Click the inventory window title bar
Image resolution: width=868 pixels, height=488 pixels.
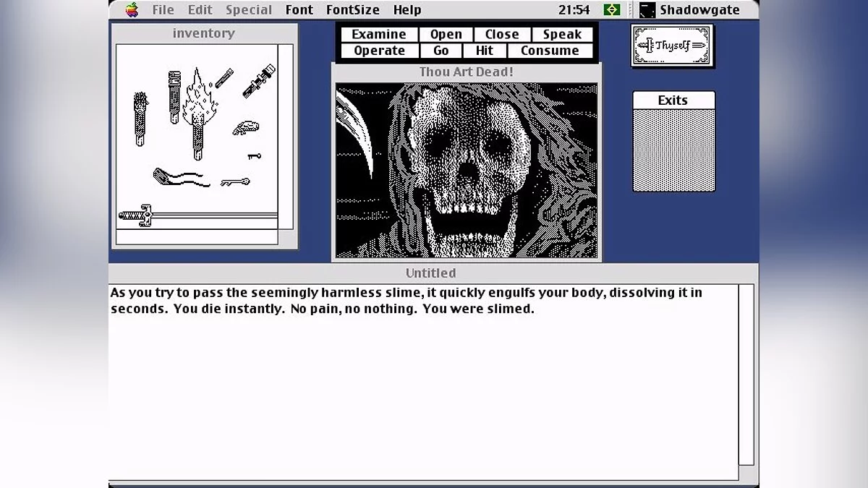[204, 33]
